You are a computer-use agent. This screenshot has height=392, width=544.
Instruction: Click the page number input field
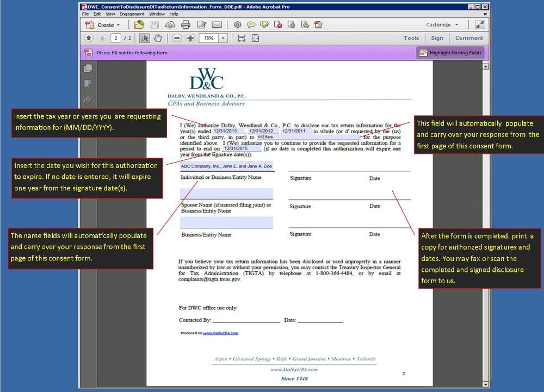pos(116,38)
